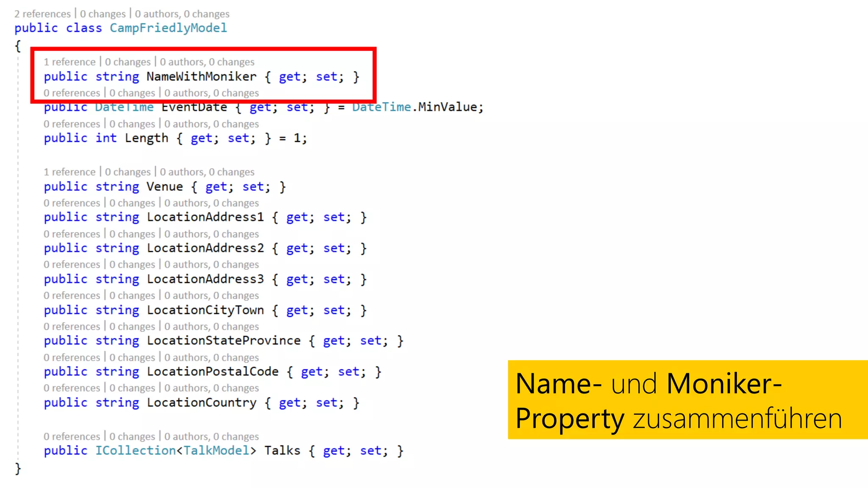The image size is (868, 488).
Task: Click the LocationCountry property name
Action: 202,403
